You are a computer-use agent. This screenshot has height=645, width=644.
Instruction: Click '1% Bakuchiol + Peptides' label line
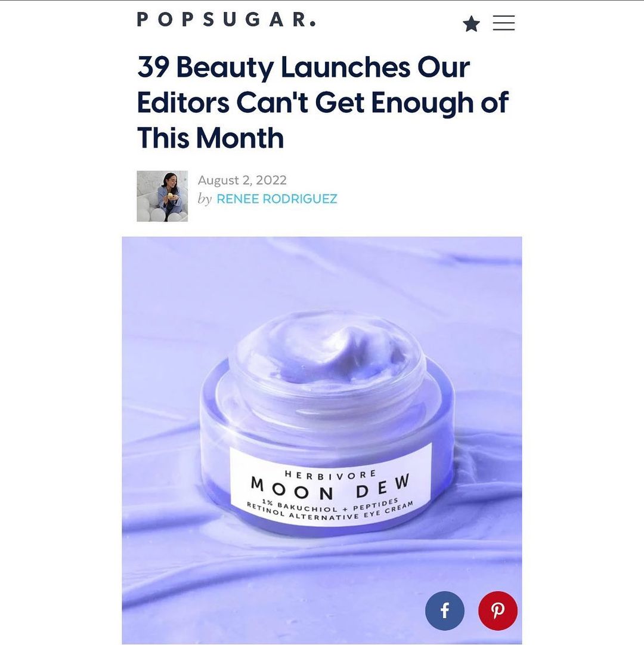click(331, 504)
